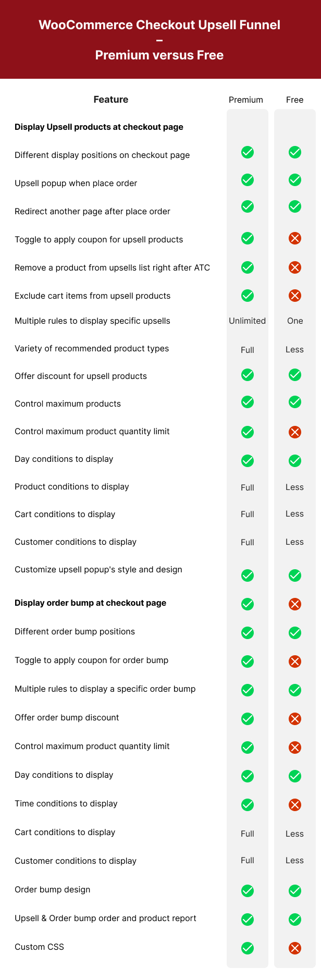321x980 pixels.
Task: Click Full value for Variety of recommended product types
Action: 248,350
